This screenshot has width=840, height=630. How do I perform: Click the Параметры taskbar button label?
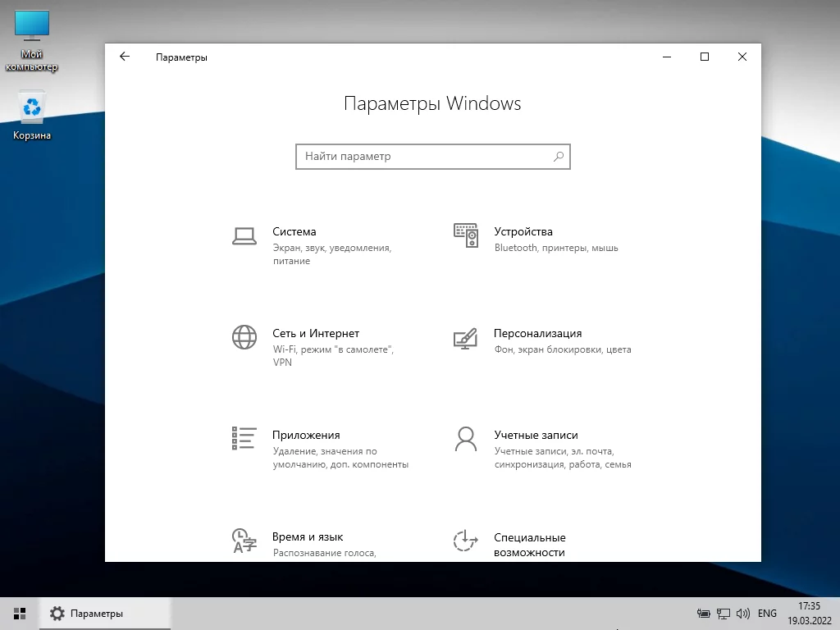click(x=97, y=614)
